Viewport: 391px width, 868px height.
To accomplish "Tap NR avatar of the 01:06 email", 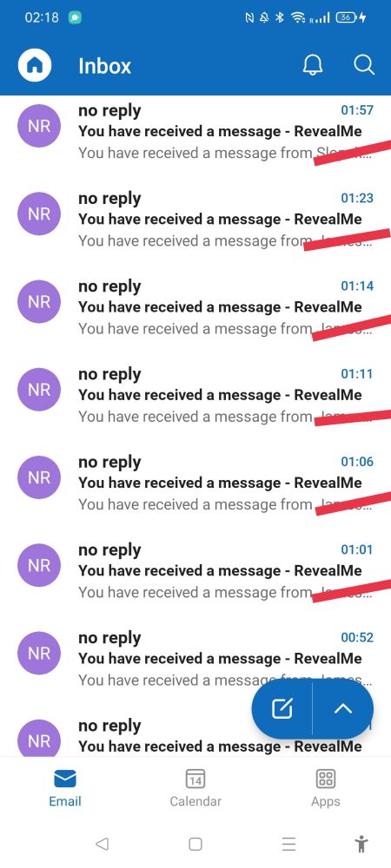I will coord(39,477).
